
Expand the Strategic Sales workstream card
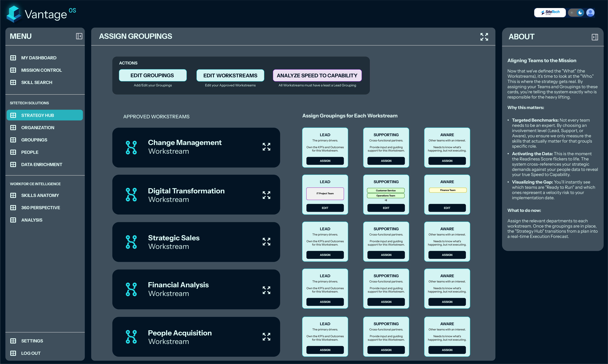(266, 242)
